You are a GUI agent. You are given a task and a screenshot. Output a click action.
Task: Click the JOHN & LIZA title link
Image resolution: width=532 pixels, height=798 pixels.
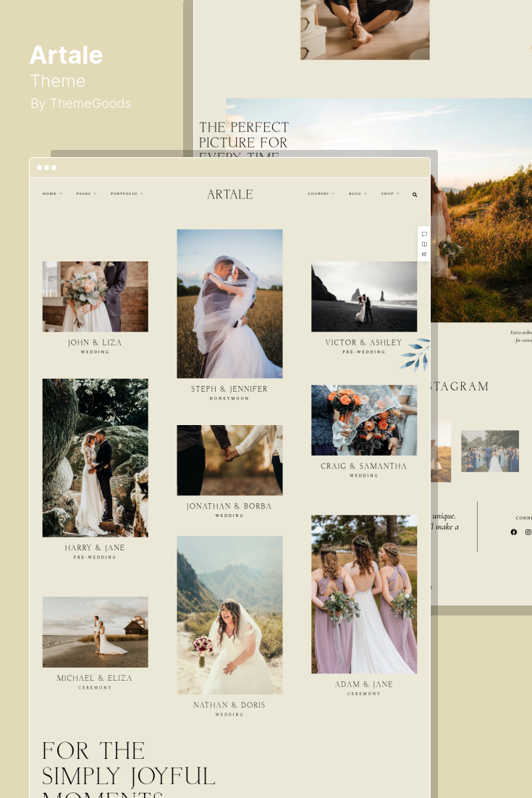click(95, 343)
